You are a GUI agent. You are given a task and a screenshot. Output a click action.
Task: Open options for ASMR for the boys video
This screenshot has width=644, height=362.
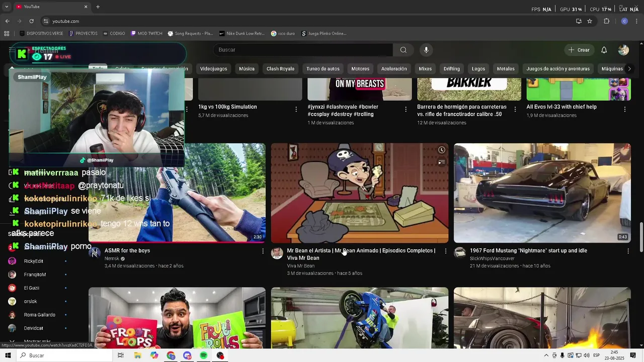pos(263,251)
